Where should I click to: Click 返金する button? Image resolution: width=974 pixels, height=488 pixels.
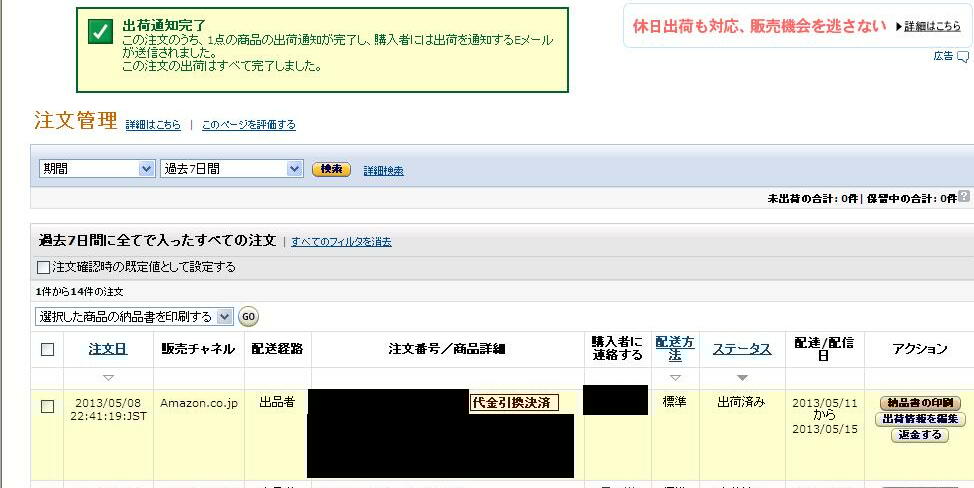(920, 435)
